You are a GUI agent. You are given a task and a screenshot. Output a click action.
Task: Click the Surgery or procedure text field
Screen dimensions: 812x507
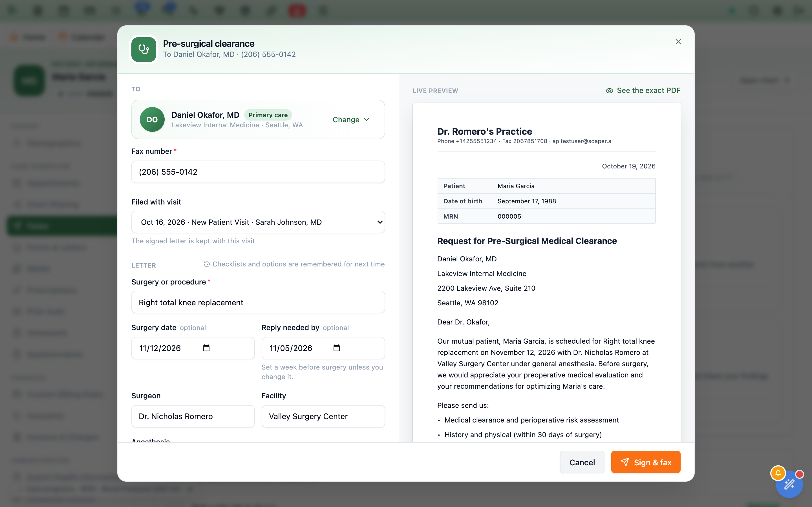pos(258,302)
